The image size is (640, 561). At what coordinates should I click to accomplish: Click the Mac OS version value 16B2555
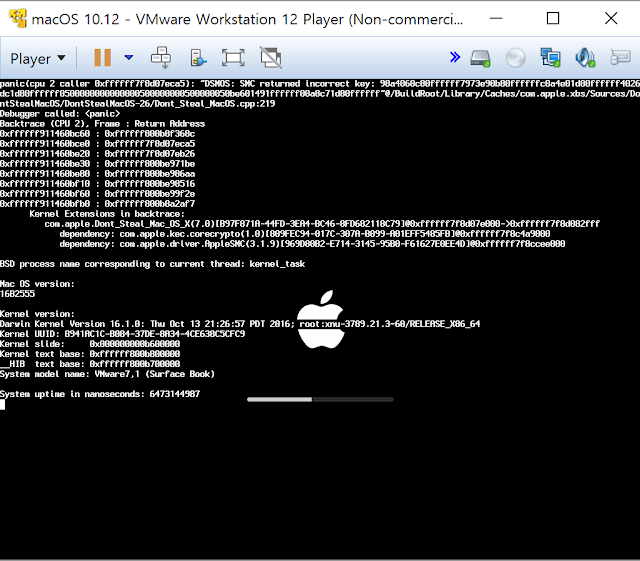18,294
